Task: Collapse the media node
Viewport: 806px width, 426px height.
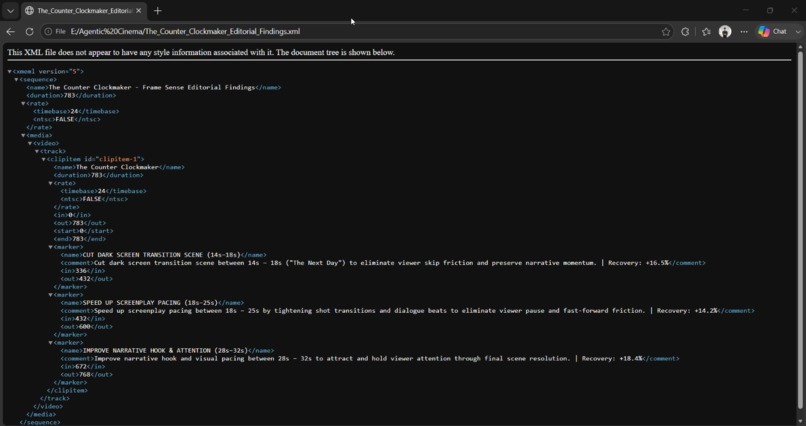Action: (23, 135)
